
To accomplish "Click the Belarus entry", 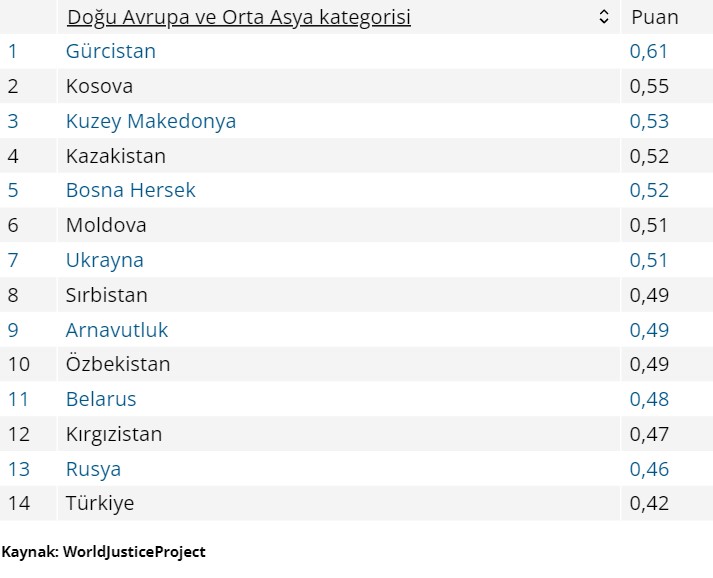I will click(101, 399).
